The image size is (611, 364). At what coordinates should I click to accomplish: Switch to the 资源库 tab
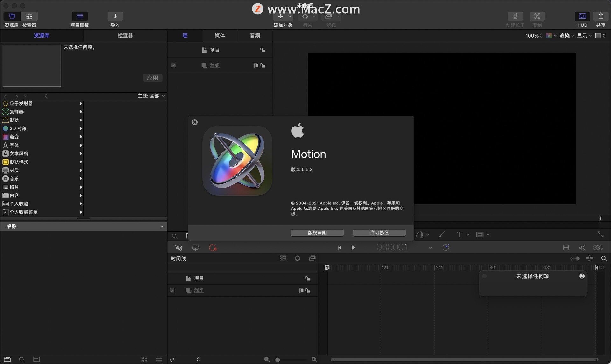click(42, 36)
